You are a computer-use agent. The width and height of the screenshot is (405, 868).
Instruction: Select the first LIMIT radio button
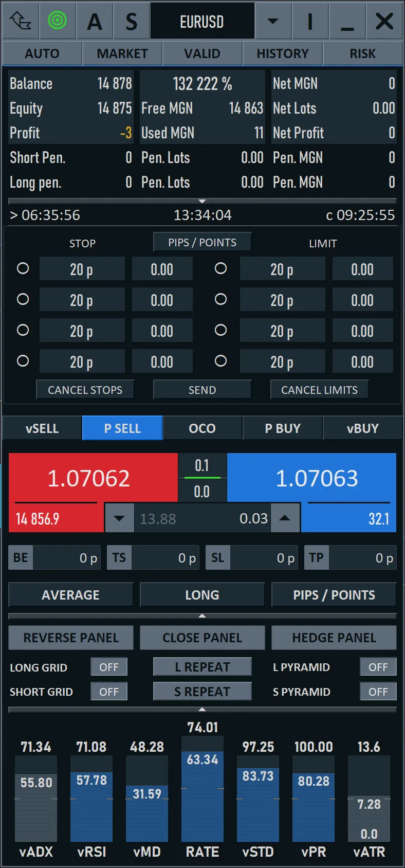(x=220, y=268)
